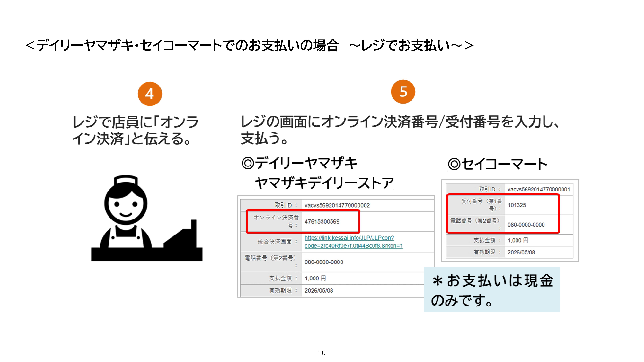Click the page number 10
Screen dimensions: 644x362
(322, 353)
